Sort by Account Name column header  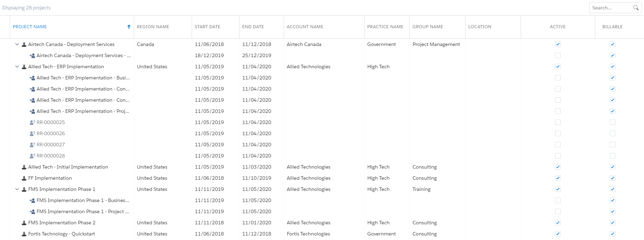[305, 27]
